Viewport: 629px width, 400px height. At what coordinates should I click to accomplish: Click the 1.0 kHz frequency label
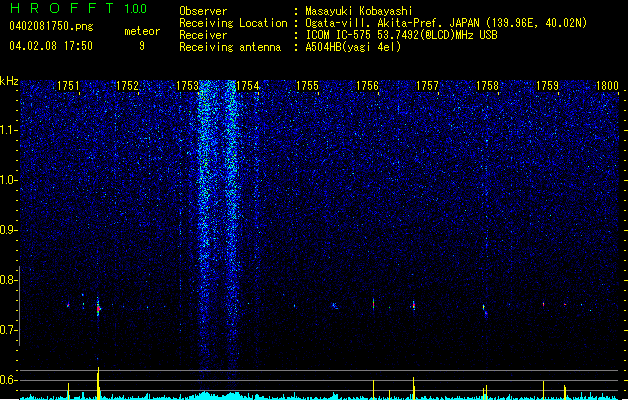(9, 180)
